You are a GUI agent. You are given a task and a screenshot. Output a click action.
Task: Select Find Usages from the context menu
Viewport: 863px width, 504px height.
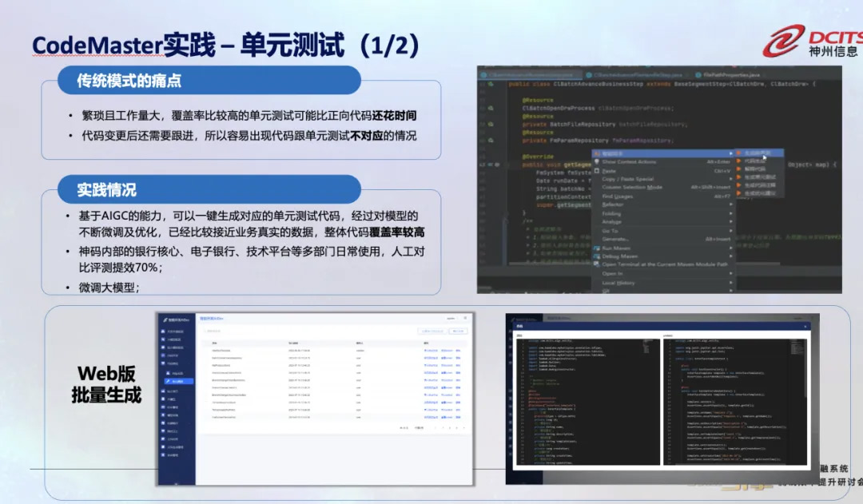tap(618, 196)
